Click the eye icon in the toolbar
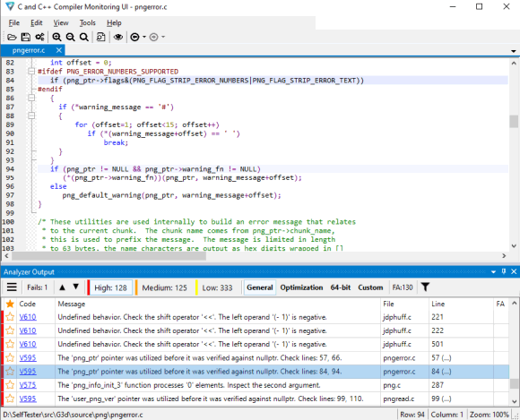520x420 pixels. [x=118, y=37]
